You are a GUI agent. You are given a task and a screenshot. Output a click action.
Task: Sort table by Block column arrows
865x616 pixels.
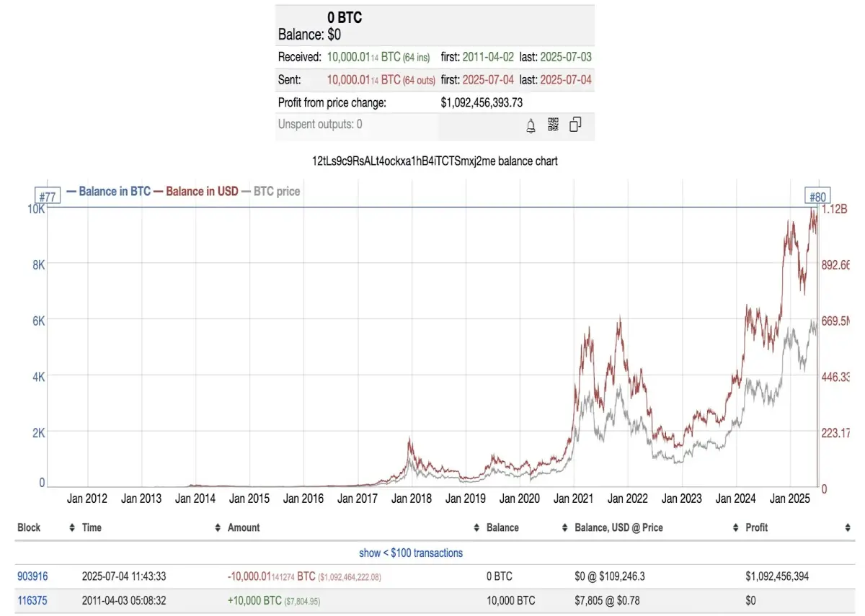(x=71, y=528)
